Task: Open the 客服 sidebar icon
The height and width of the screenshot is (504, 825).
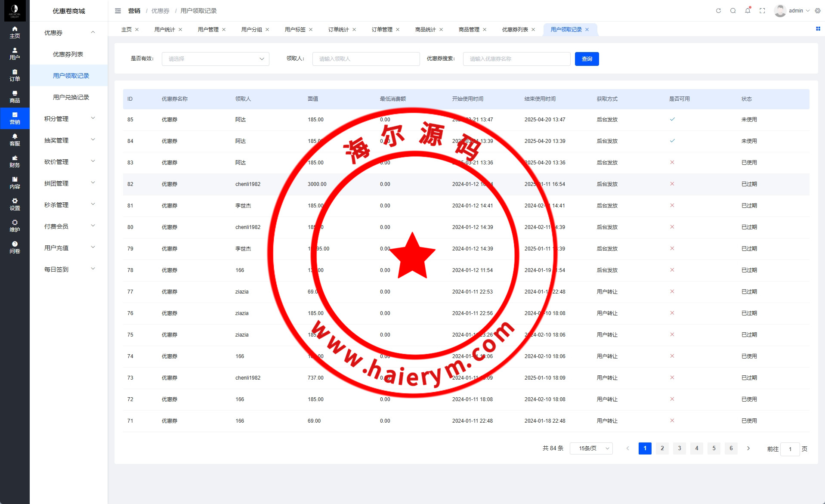Action: point(15,140)
